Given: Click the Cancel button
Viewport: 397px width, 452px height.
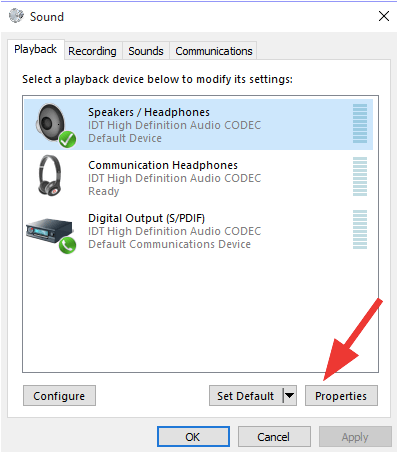Looking at the screenshot, I should [274, 437].
